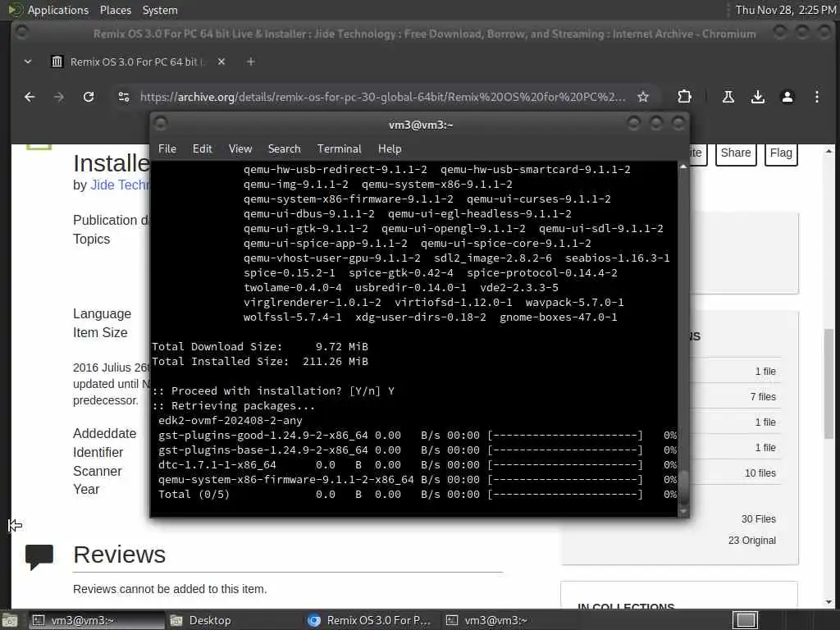Viewport: 840px width, 630px height.
Task: Click '30 Files' text on archive page
Action: (x=758, y=519)
